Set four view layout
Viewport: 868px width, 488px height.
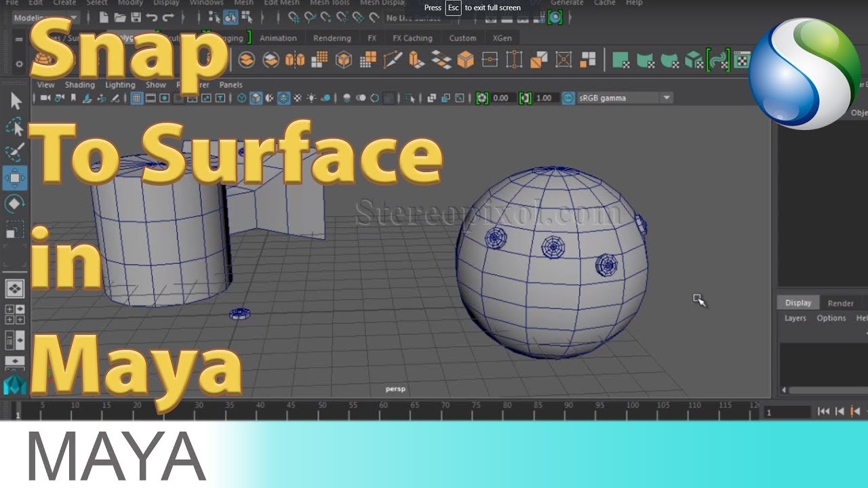[15, 314]
